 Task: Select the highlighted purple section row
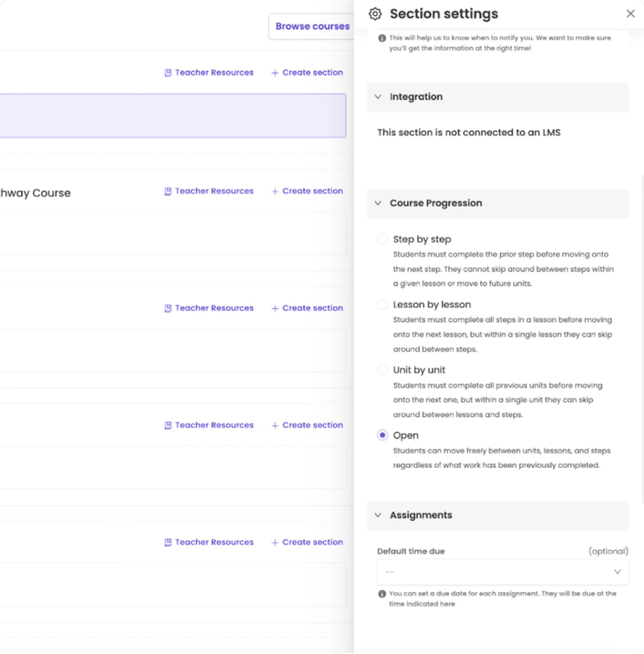pyautogui.click(x=172, y=116)
